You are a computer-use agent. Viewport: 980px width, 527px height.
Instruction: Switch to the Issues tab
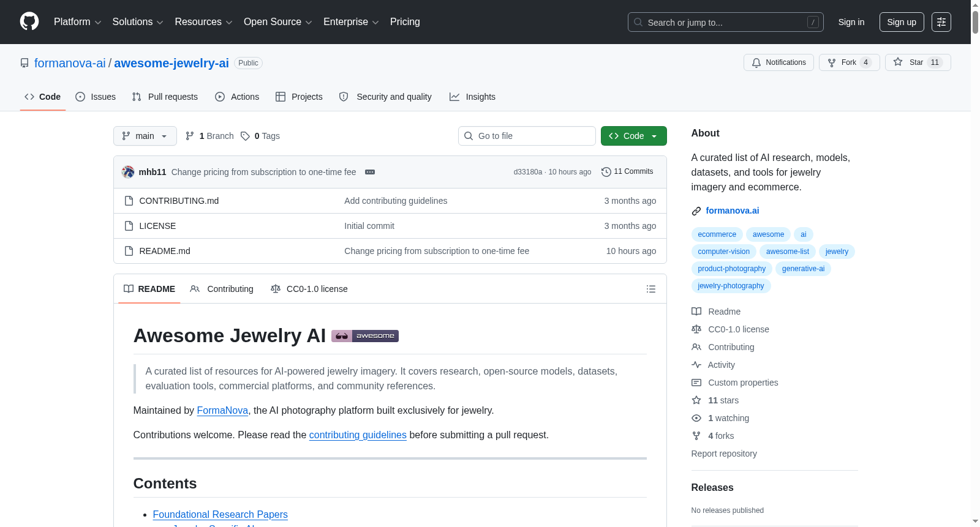pos(96,97)
